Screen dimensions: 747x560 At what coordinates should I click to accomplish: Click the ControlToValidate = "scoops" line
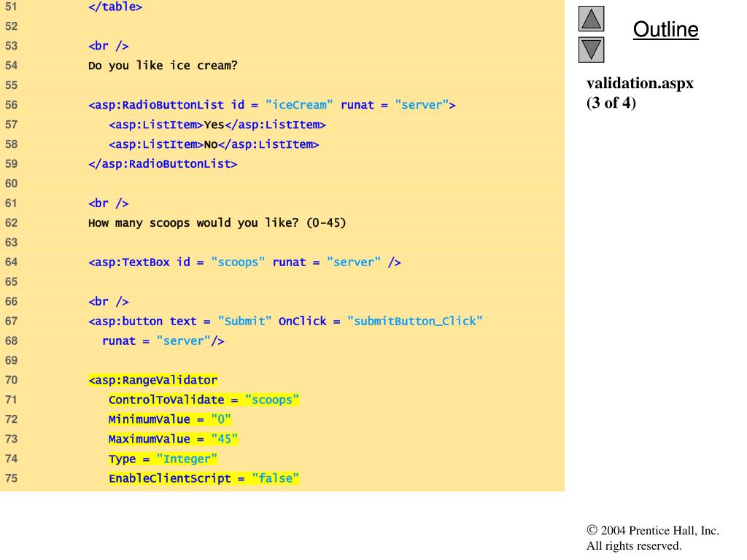coord(204,400)
